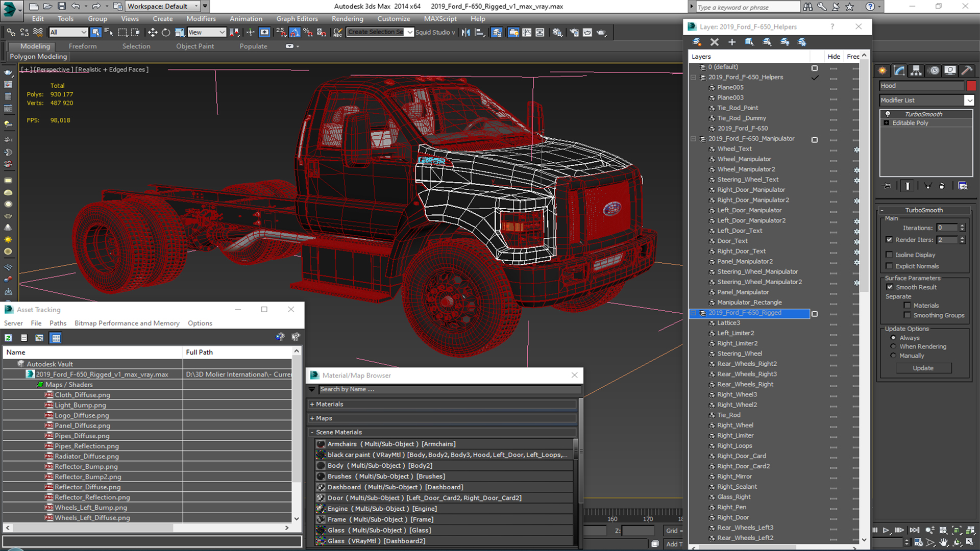Enable Explicit Normals checkbox

(x=889, y=266)
